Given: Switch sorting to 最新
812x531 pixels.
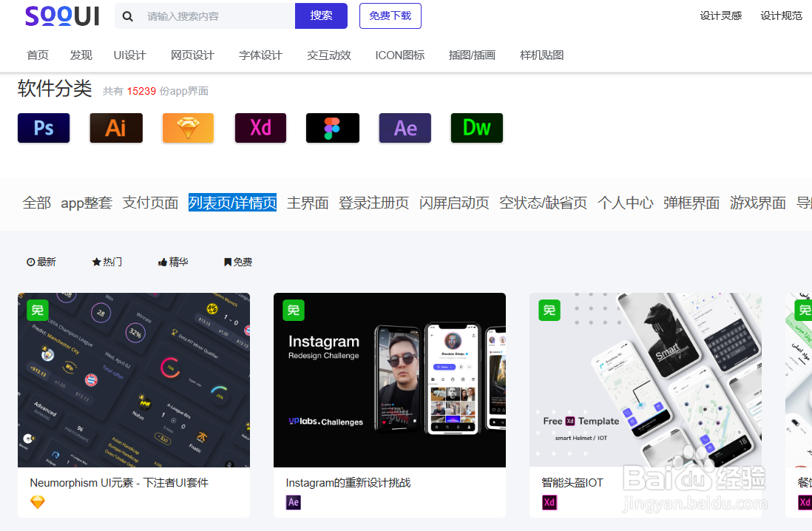Looking at the screenshot, I should (41, 261).
